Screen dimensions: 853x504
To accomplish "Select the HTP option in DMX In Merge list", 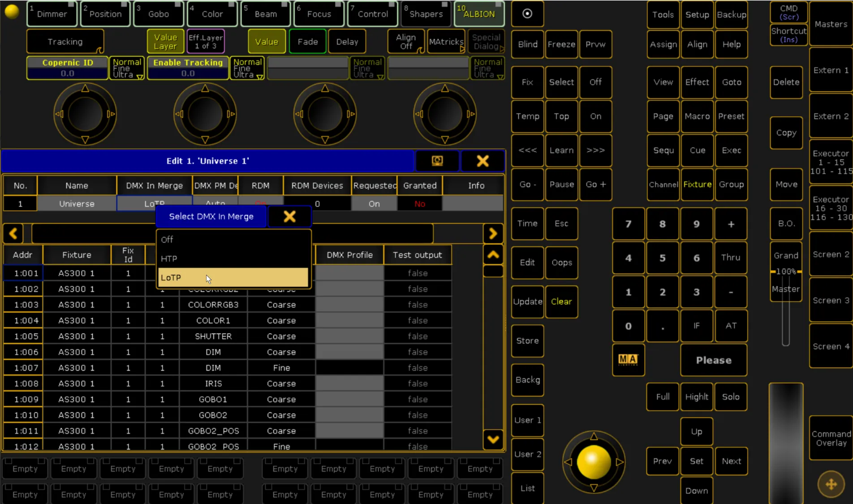I will tap(233, 259).
